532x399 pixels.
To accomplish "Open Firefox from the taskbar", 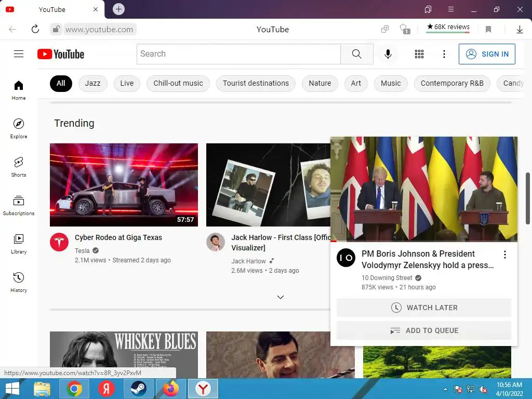I will pyautogui.click(x=170, y=389).
